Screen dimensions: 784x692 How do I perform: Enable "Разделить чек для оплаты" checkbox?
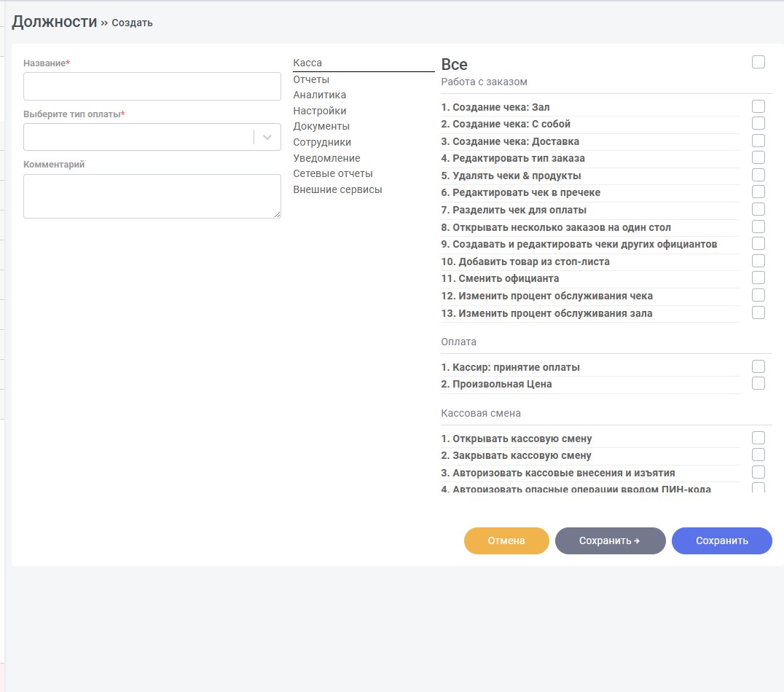click(x=758, y=210)
